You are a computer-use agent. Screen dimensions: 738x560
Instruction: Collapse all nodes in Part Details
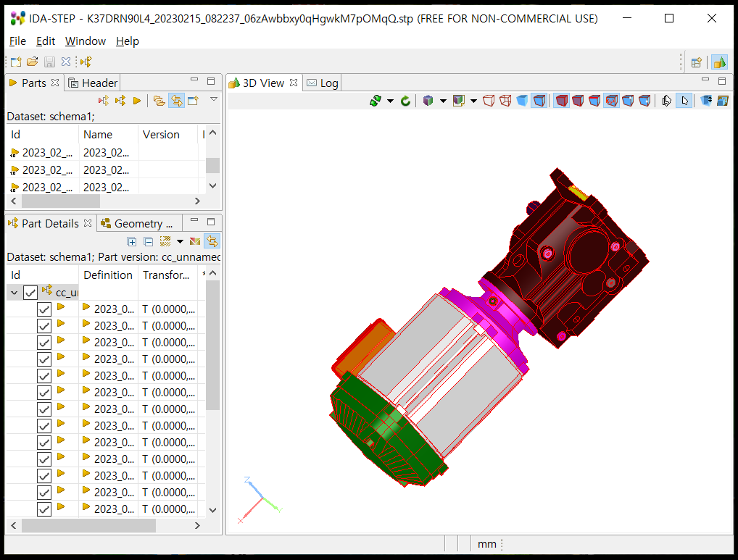click(149, 242)
